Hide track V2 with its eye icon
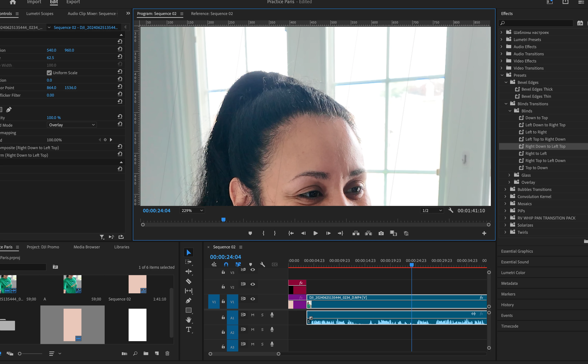Image resolution: width=588 pixels, height=364 pixels. point(253,284)
